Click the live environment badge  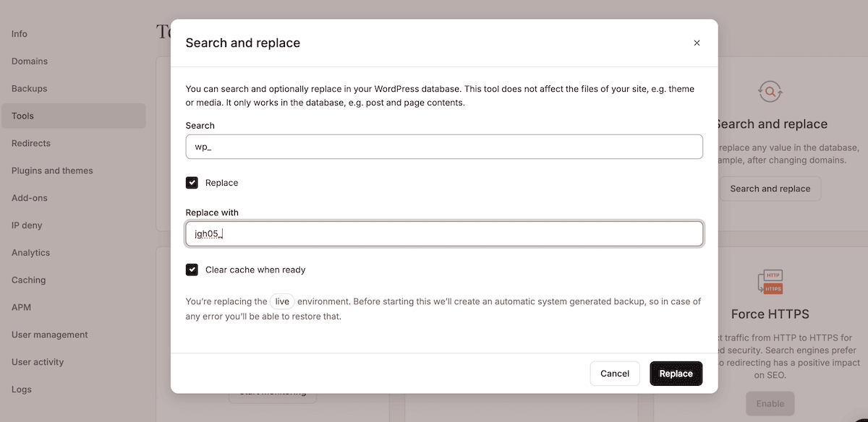tap(282, 301)
